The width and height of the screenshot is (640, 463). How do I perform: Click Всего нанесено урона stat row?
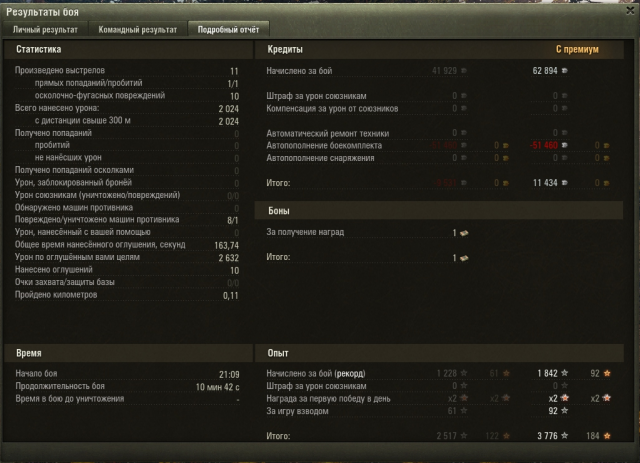click(127, 108)
